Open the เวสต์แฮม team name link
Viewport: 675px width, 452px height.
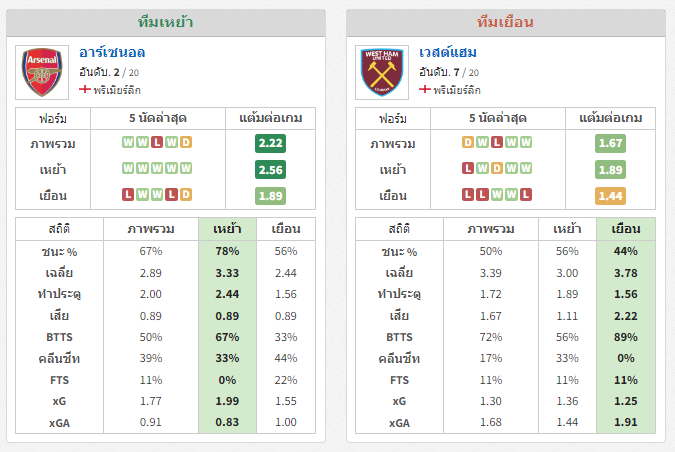[448, 52]
